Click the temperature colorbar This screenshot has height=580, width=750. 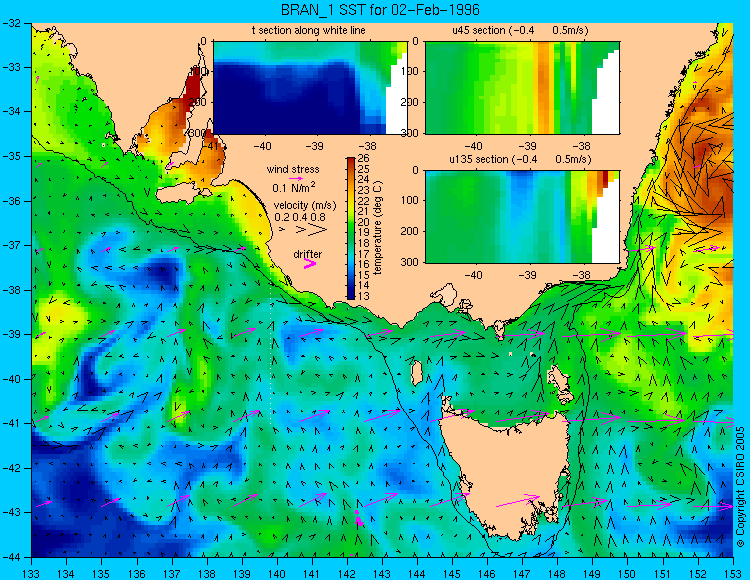click(351, 229)
